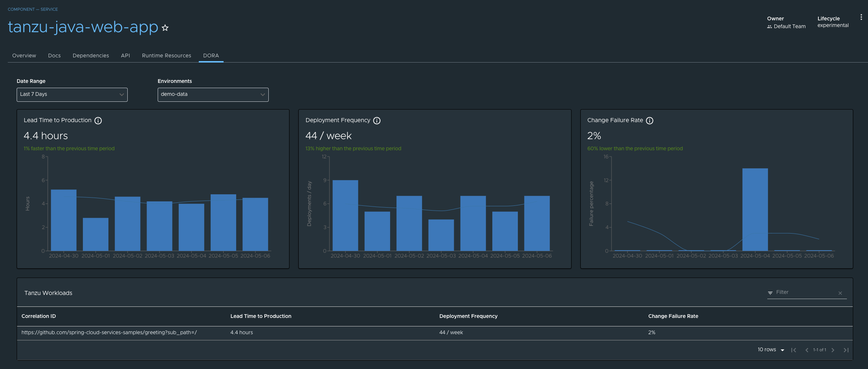Click the 2024-05-06 Deployment Frequency bar
This screenshot has height=369, width=868.
click(x=537, y=224)
